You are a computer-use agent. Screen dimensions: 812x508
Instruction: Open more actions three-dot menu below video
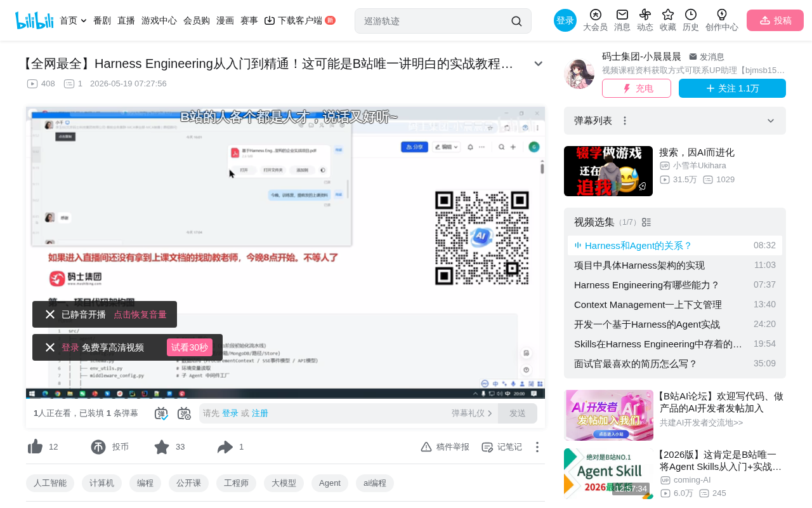(537, 447)
